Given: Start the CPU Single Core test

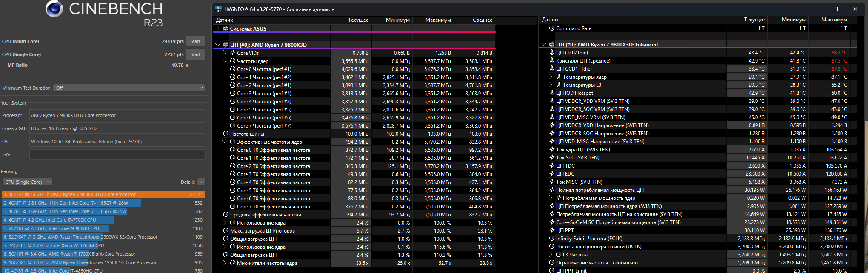Looking at the screenshot, I should click(x=195, y=54).
